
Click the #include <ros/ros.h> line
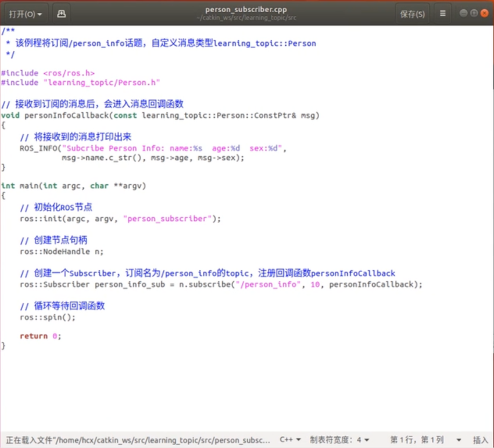click(x=48, y=73)
